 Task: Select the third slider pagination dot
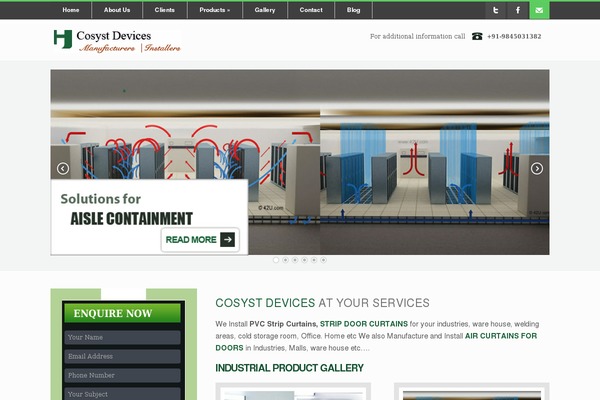point(295,260)
